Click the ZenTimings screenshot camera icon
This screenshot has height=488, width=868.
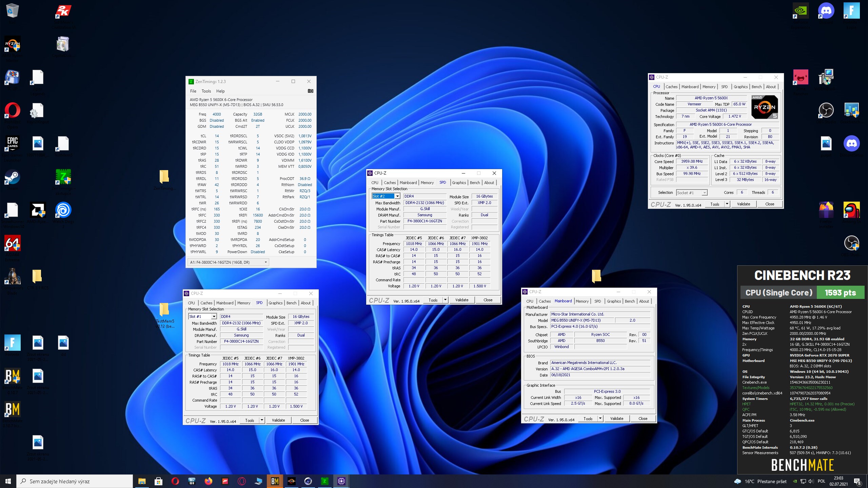tap(310, 91)
